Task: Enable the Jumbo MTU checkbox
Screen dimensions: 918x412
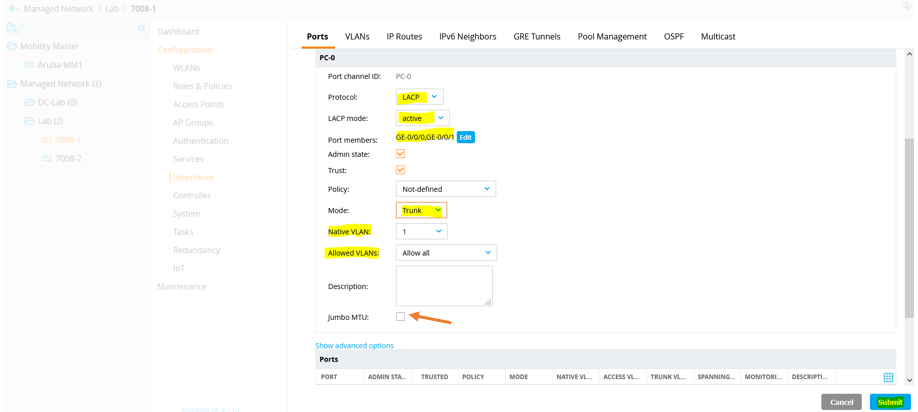Action: point(400,317)
